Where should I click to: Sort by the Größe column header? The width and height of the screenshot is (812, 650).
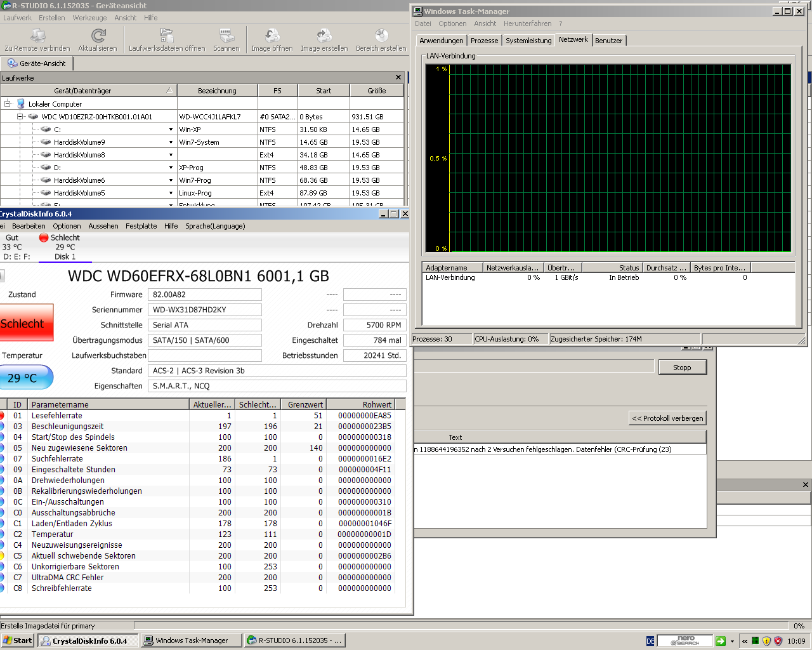tap(377, 91)
